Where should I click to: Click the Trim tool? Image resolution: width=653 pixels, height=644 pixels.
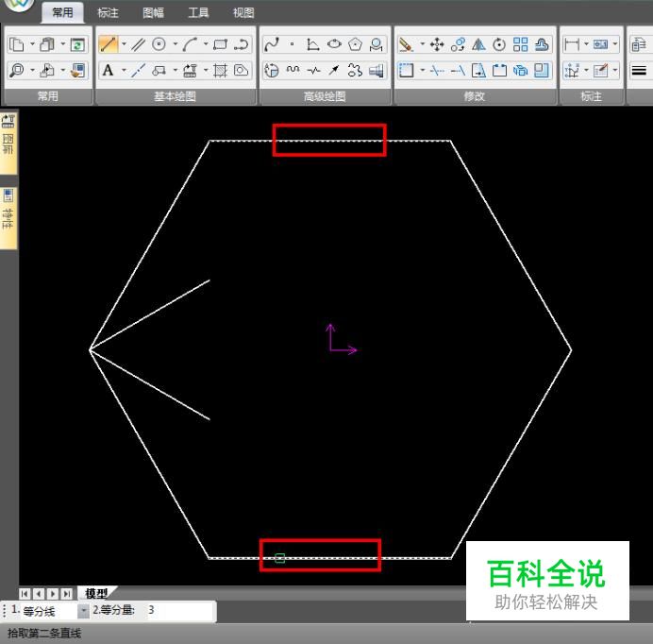pyautogui.click(x=437, y=71)
